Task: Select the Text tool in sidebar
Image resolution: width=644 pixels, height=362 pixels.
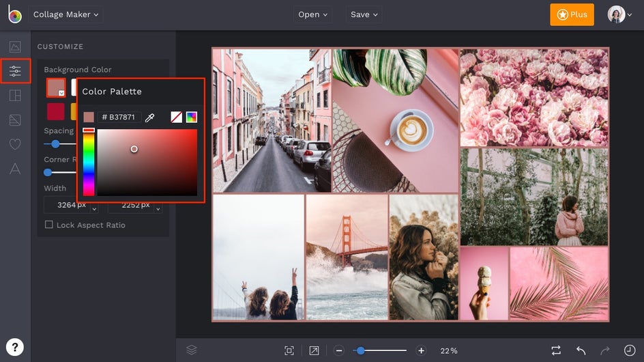Action: click(x=15, y=169)
